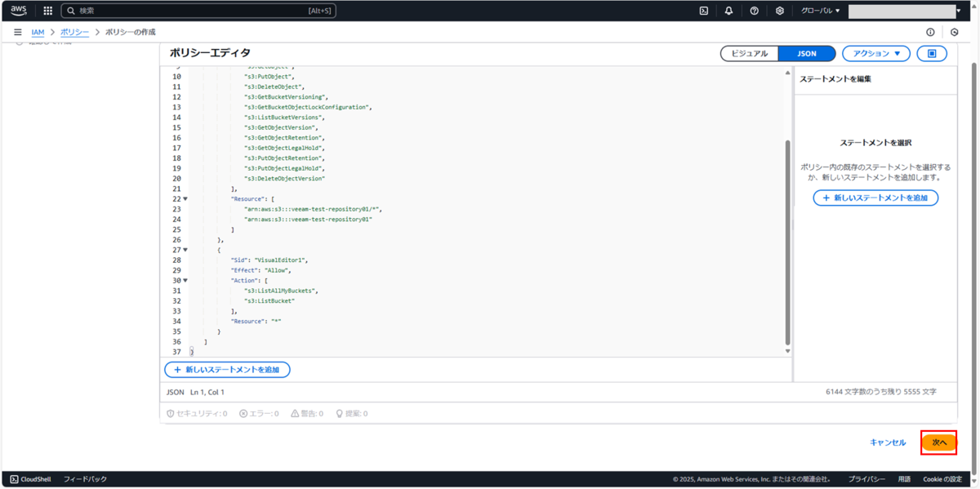
Task: Toggle the side navigation hamburger menu
Action: point(18,32)
